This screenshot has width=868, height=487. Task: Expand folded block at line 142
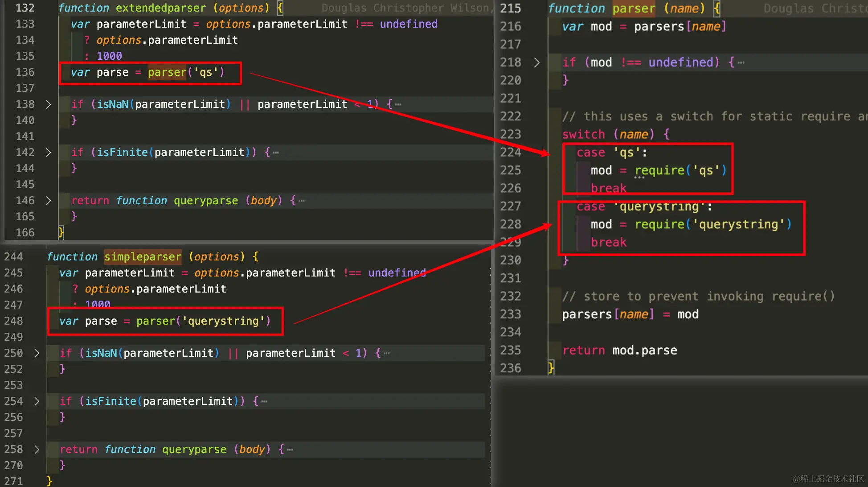(48, 153)
